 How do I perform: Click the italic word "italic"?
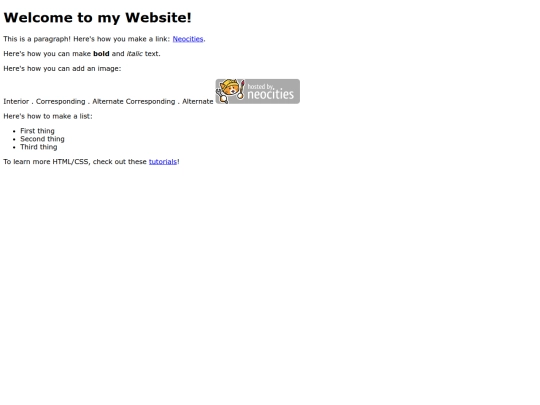coord(135,54)
